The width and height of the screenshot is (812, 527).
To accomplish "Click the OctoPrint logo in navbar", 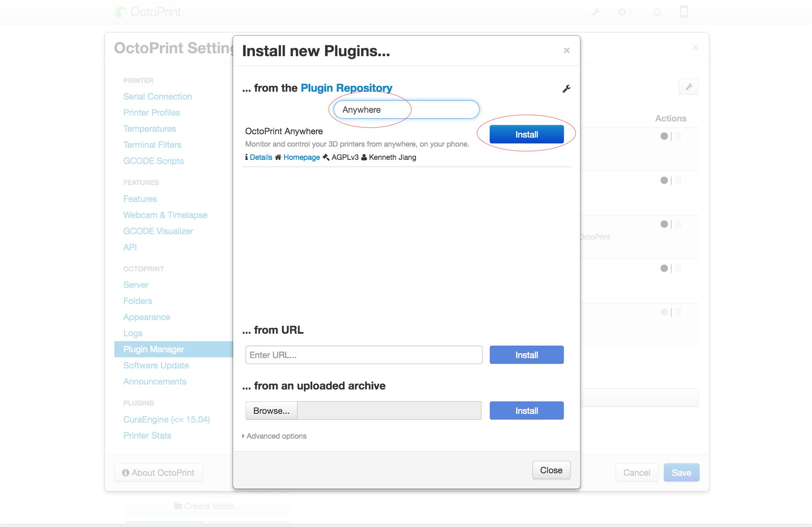I will point(148,12).
